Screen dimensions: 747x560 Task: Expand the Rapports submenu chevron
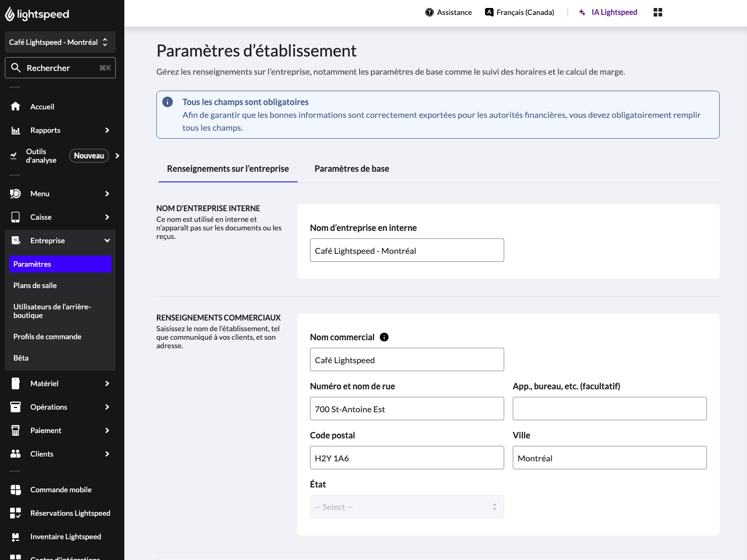(107, 130)
